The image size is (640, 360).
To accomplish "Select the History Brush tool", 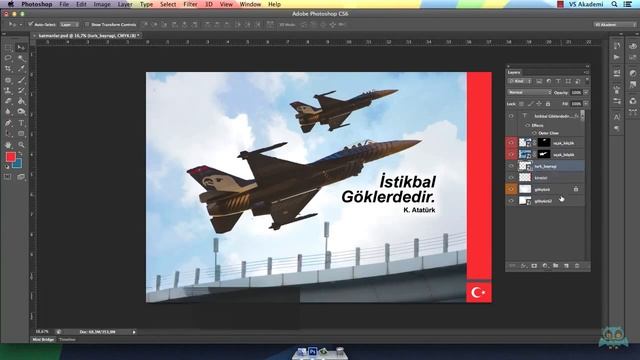I will pyautogui.click(x=21, y=90).
